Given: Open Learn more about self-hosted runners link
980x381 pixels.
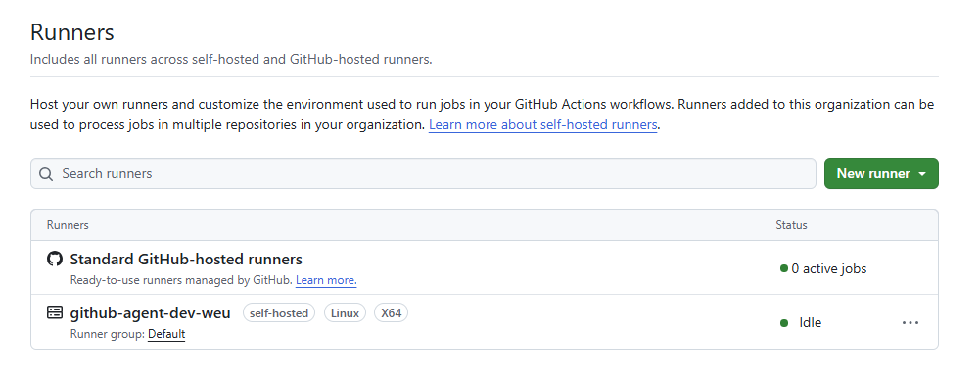Looking at the screenshot, I should coord(542,124).
